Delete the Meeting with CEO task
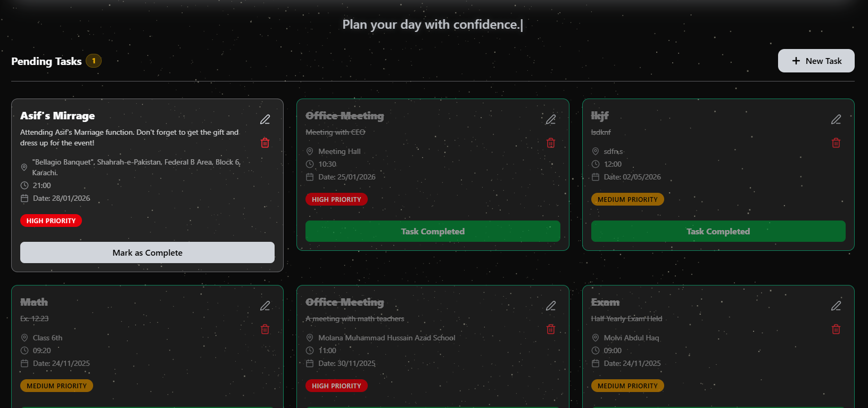Viewport: 868px width, 408px height. (551, 143)
